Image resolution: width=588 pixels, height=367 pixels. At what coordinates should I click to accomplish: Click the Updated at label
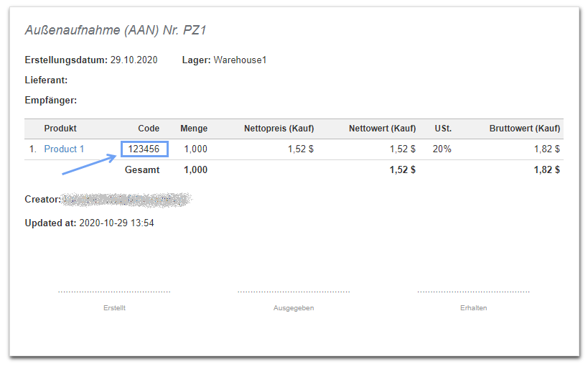tap(51, 223)
